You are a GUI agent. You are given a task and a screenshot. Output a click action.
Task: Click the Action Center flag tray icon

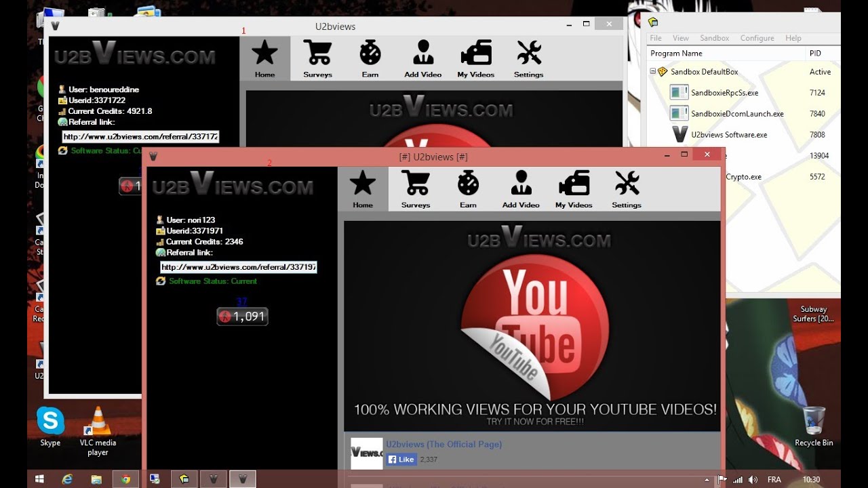(x=722, y=479)
